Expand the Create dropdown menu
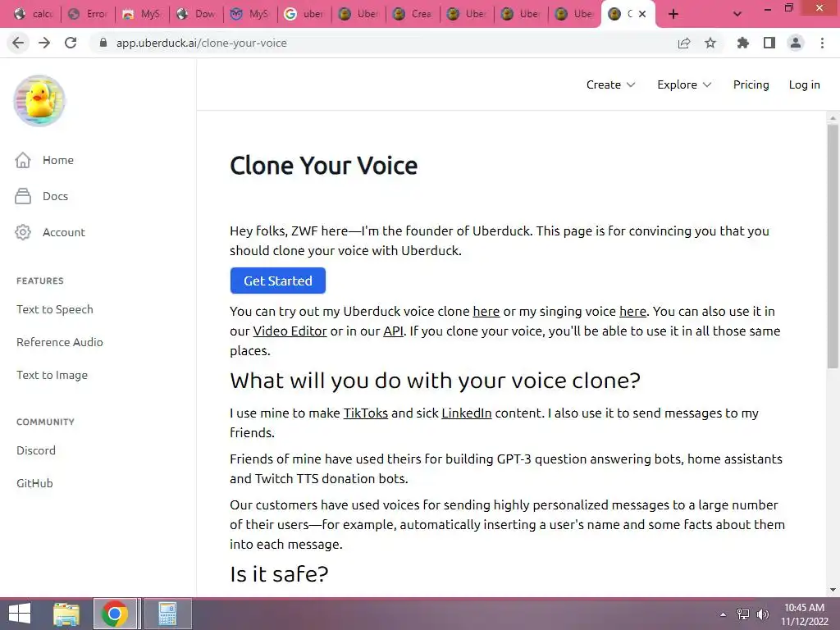The image size is (840, 630). [610, 84]
